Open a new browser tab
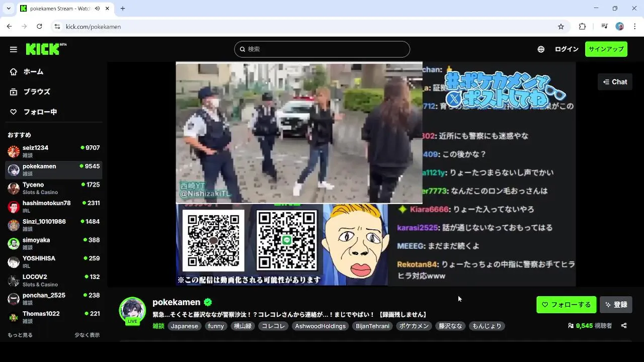 coord(122,9)
